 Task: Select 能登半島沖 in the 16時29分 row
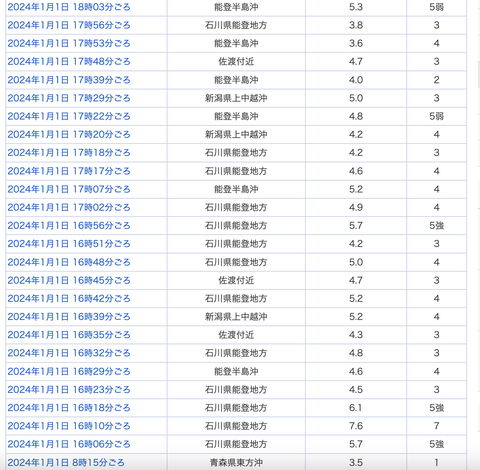(x=236, y=372)
